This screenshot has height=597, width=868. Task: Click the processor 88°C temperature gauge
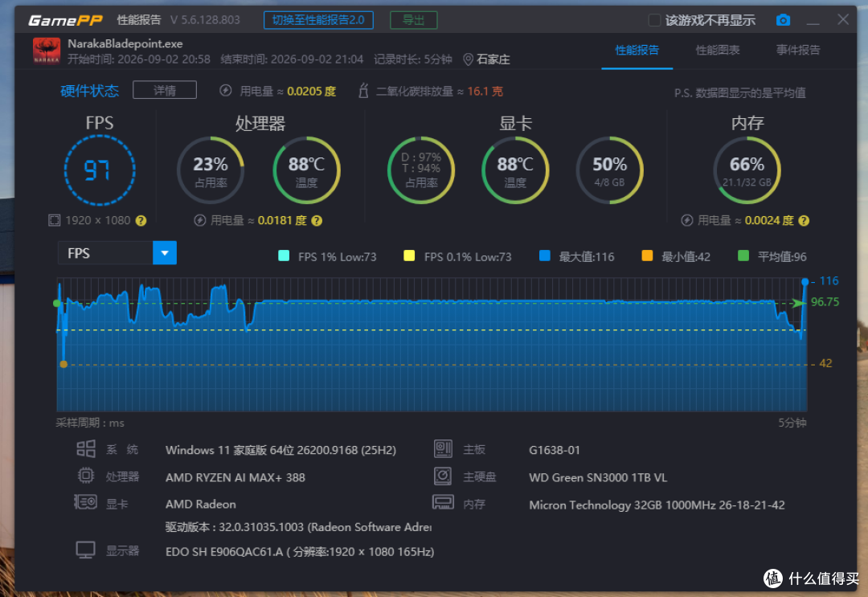pyautogui.click(x=306, y=170)
